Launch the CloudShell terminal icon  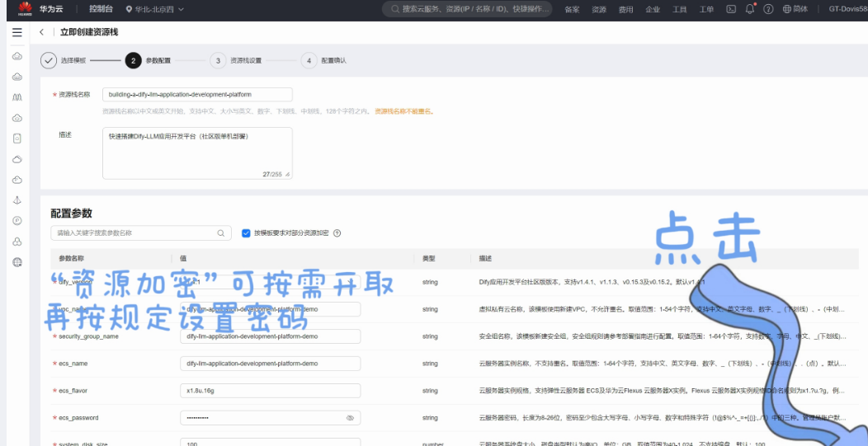tap(731, 9)
